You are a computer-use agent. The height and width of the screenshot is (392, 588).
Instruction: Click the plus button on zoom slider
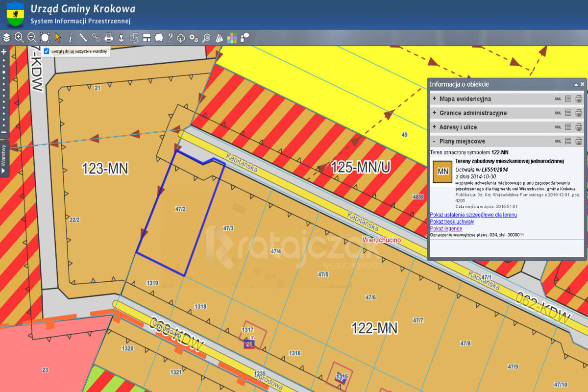click(x=4, y=52)
